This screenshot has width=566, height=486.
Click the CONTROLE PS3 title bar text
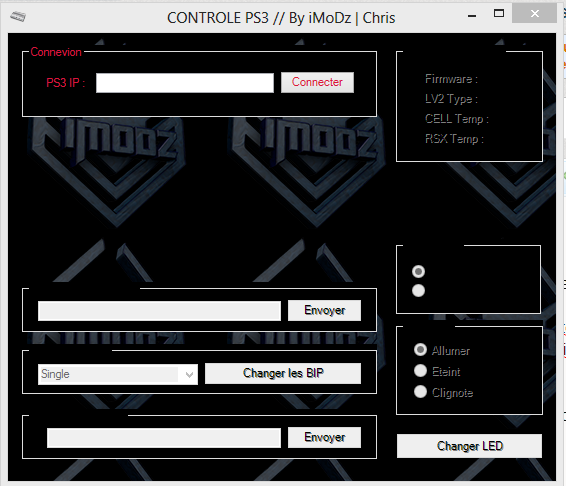[281, 18]
